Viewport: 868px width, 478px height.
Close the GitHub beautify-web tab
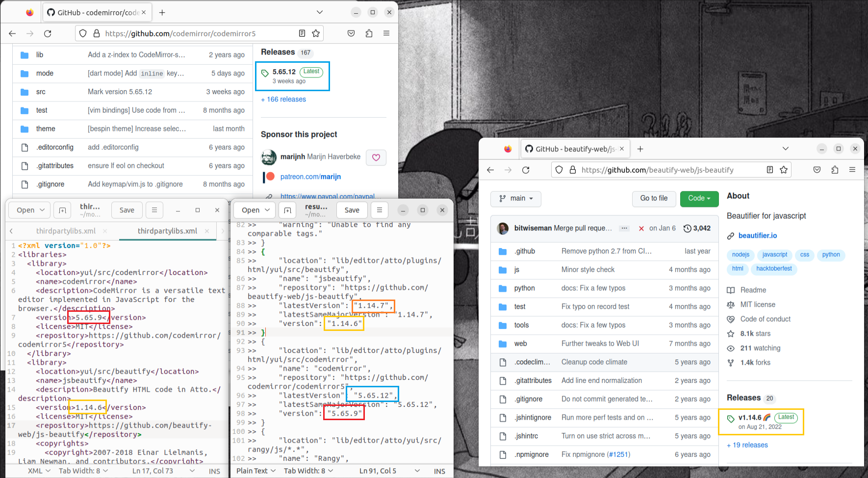click(622, 149)
